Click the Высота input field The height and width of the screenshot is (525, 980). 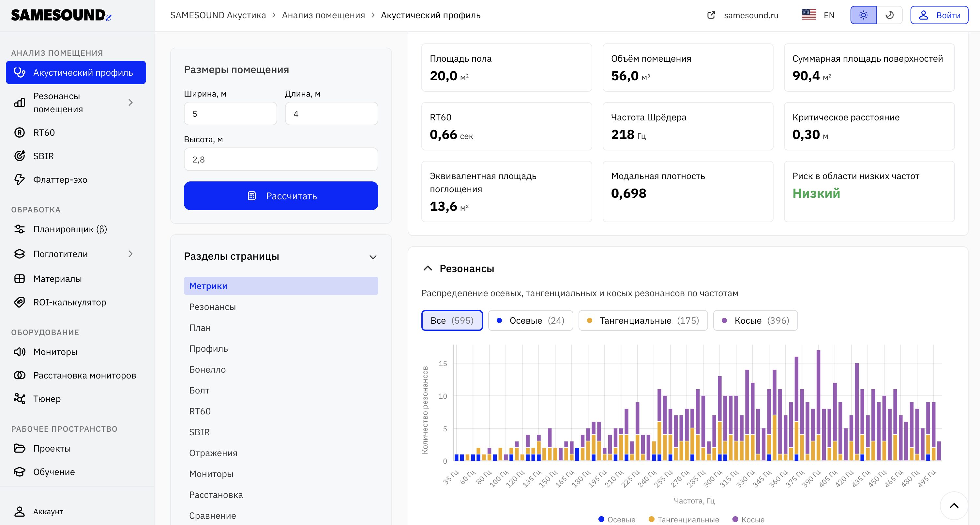coord(281,159)
